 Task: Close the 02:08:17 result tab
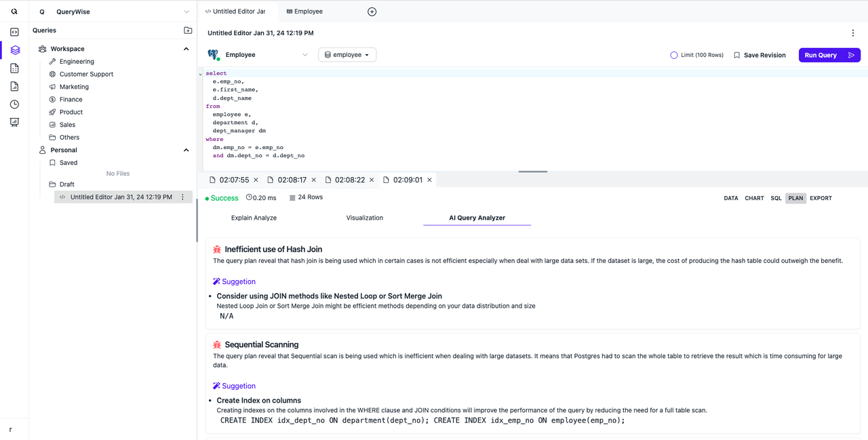tap(313, 180)
